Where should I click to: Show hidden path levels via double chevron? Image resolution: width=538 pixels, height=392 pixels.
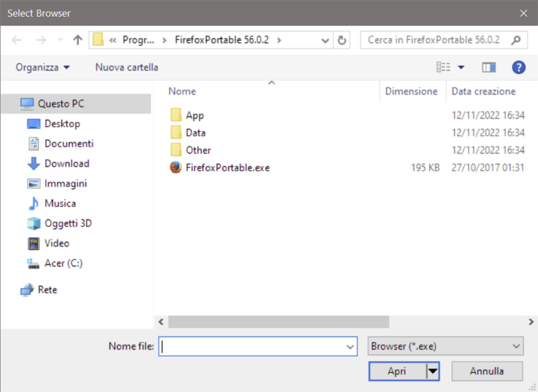pos(112,40)
